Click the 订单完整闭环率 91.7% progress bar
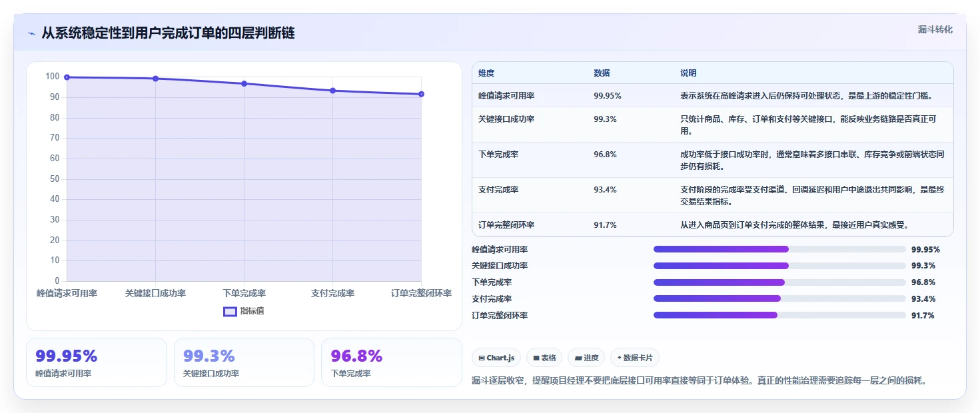980x413 pixels. pos(779,315)
